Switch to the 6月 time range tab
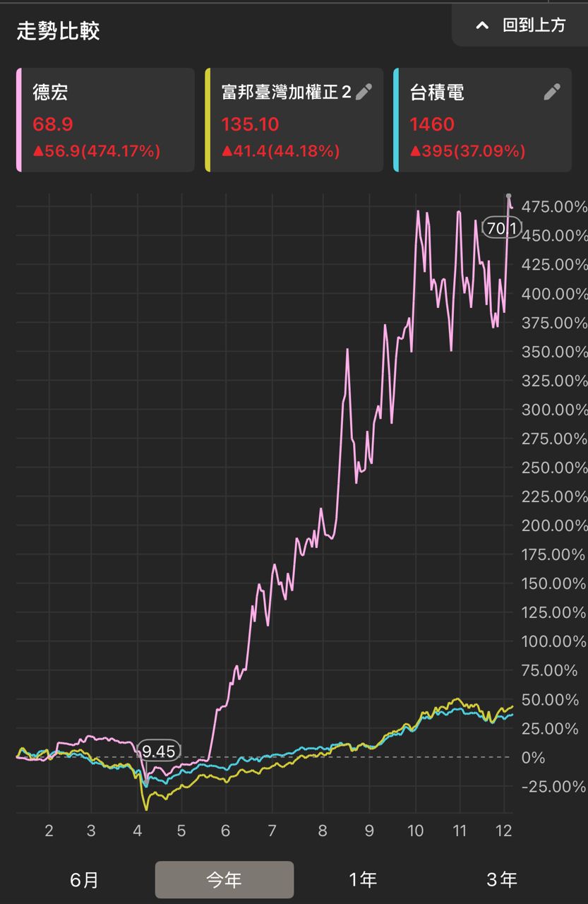Viewport: 588px width, 904px height. 85,879
